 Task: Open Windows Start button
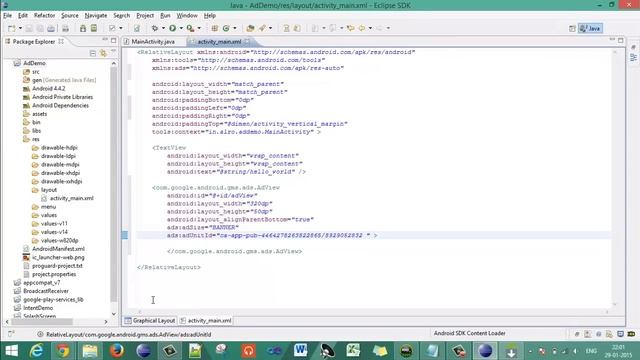tap(11, 351)
